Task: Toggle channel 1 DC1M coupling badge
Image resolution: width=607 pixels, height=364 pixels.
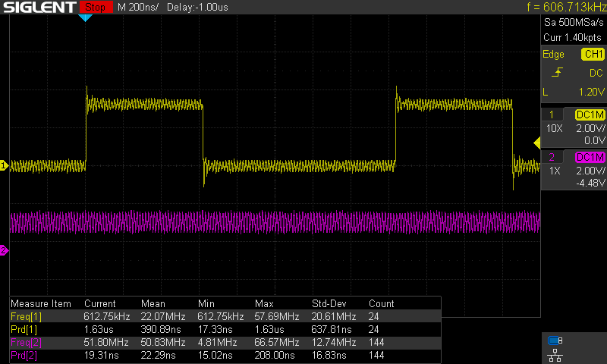Action: coord(590,115)
